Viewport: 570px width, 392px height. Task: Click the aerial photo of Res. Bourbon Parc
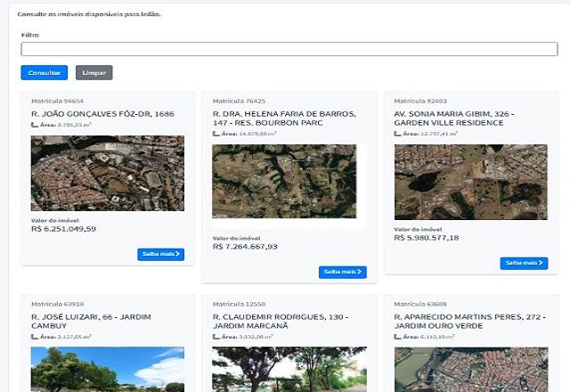point(285,183)
